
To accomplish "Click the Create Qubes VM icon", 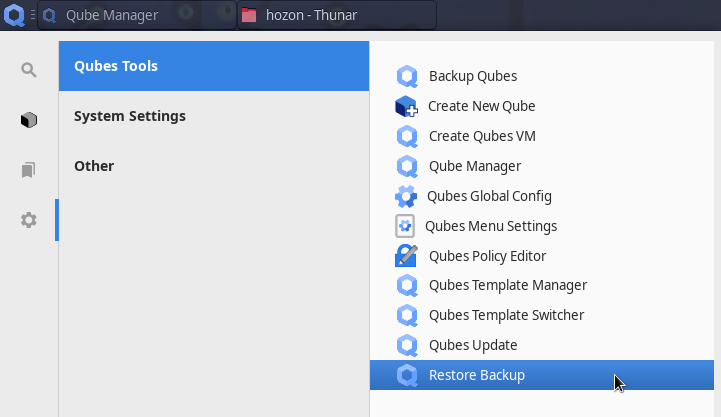I will (x=407, y=137).
